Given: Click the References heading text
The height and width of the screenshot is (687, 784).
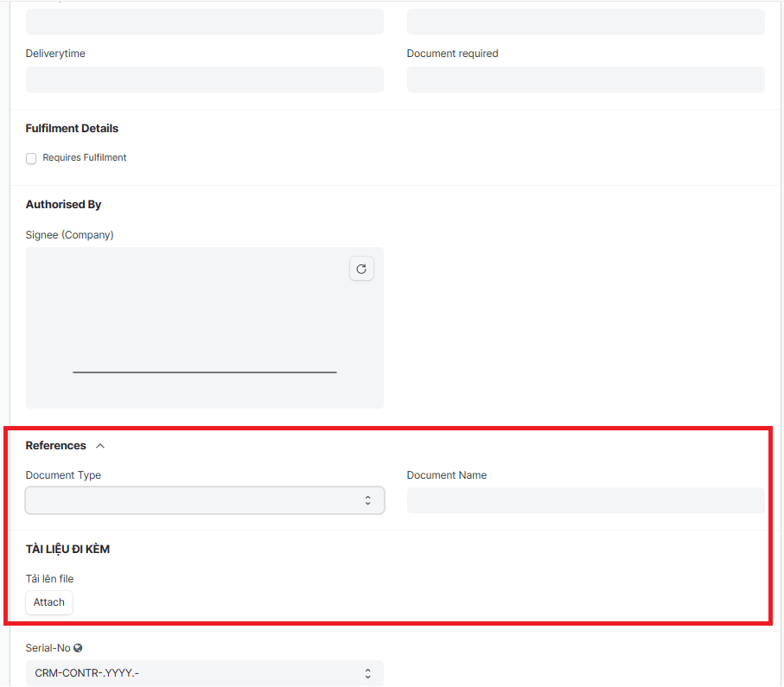Looking at the screenshot, I should click(56, 446).
